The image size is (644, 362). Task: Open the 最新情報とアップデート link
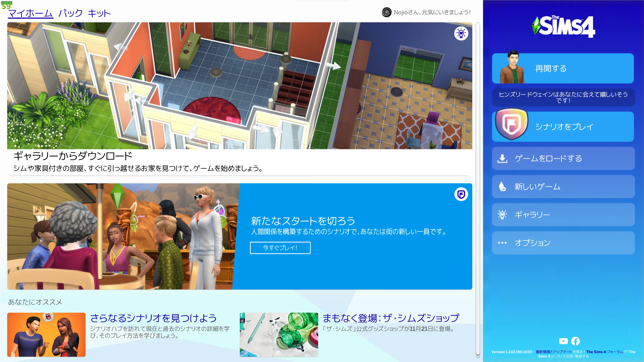coord(554,352)
